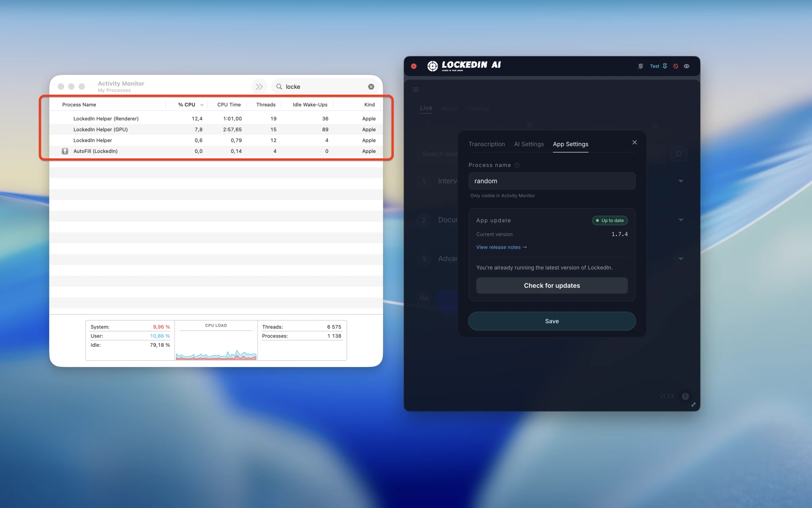Viewport: 812px width, 508px height.
Task: Click the up-down stepper next to the bookmark
Action: tap(657, 154)
